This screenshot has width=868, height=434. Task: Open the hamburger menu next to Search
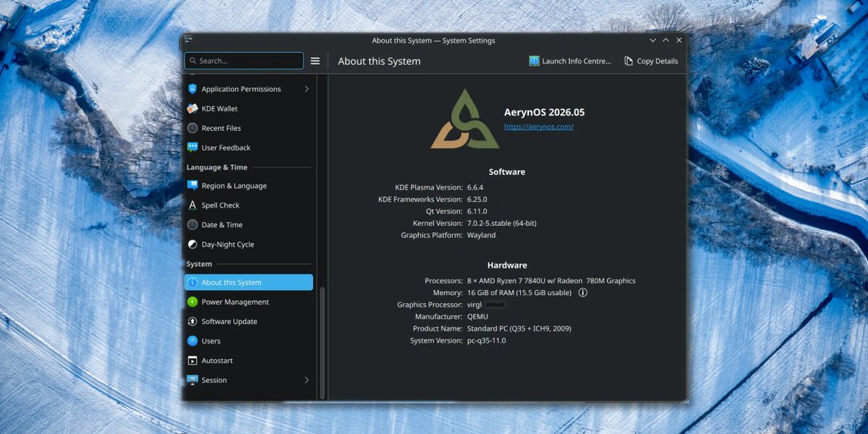(315, 61)
